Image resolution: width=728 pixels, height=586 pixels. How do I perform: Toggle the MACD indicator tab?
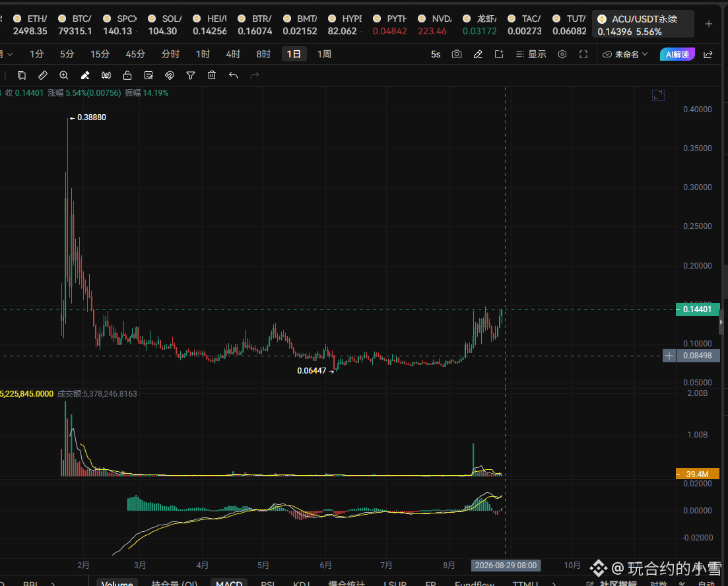[x=229, y=583]
